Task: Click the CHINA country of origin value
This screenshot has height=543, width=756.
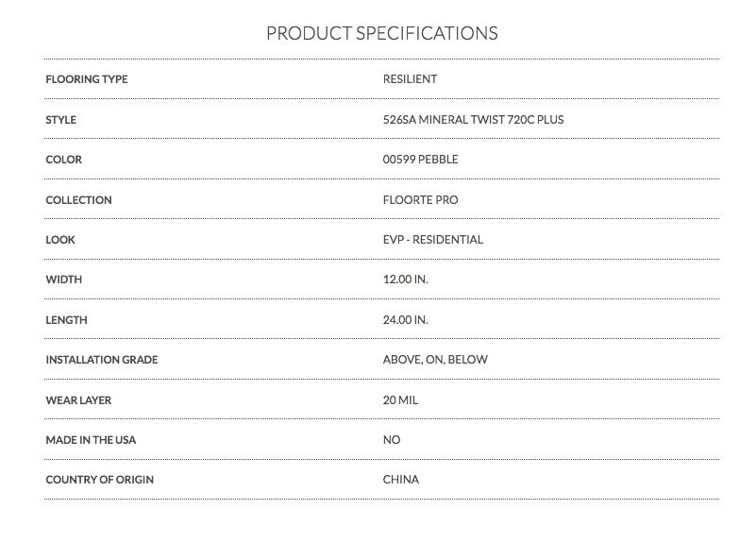Action: [401, 480]
